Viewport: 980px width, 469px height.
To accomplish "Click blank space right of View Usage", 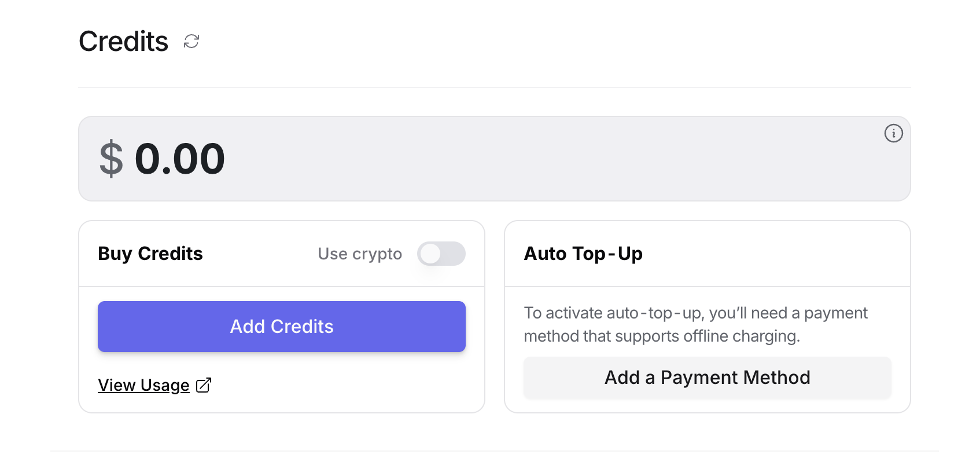I will coord(347,386).
